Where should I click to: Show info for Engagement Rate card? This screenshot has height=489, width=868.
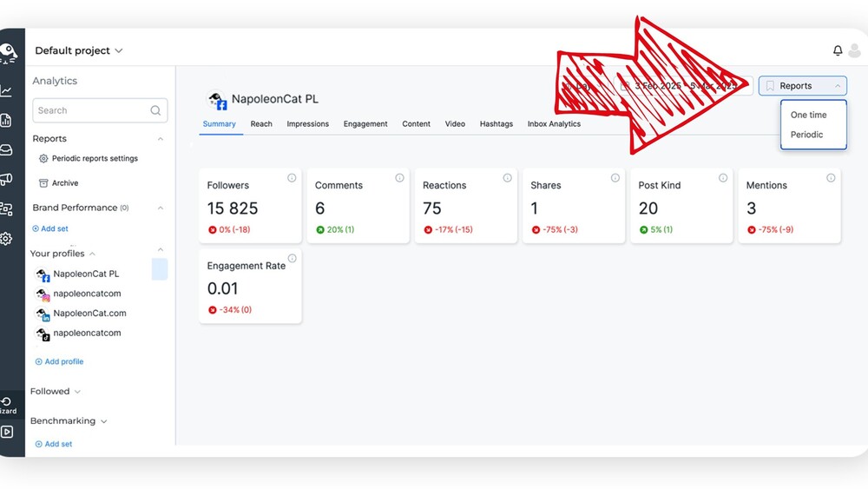292,258
